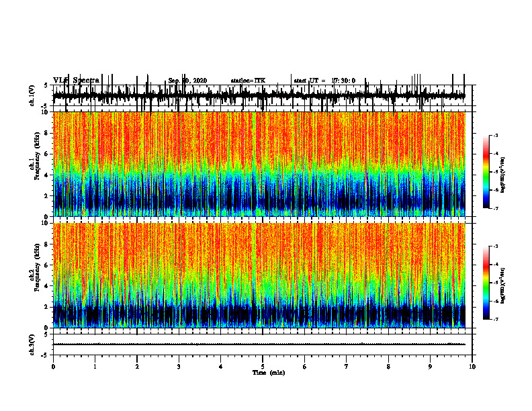Click the '-7' label on ch.2 color bar
The height and width of the screenshot is (411, 532).
[x=495, y=319]
